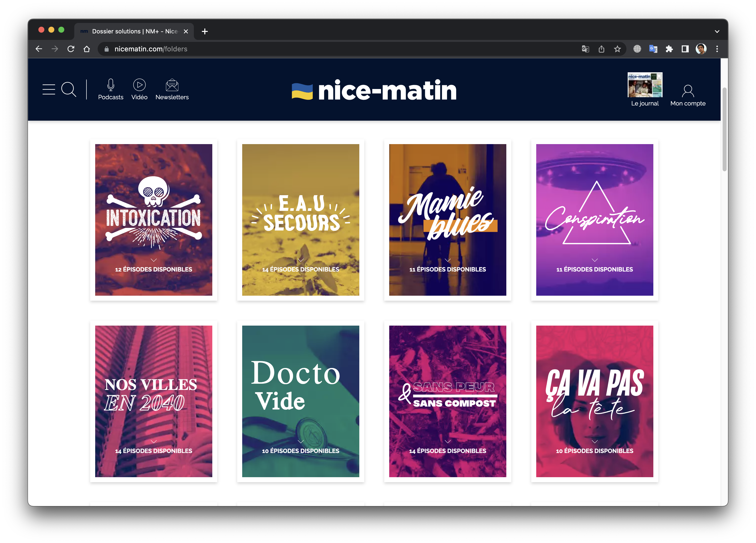Open Le journal newspaper thumbnail

pos(645,85)
